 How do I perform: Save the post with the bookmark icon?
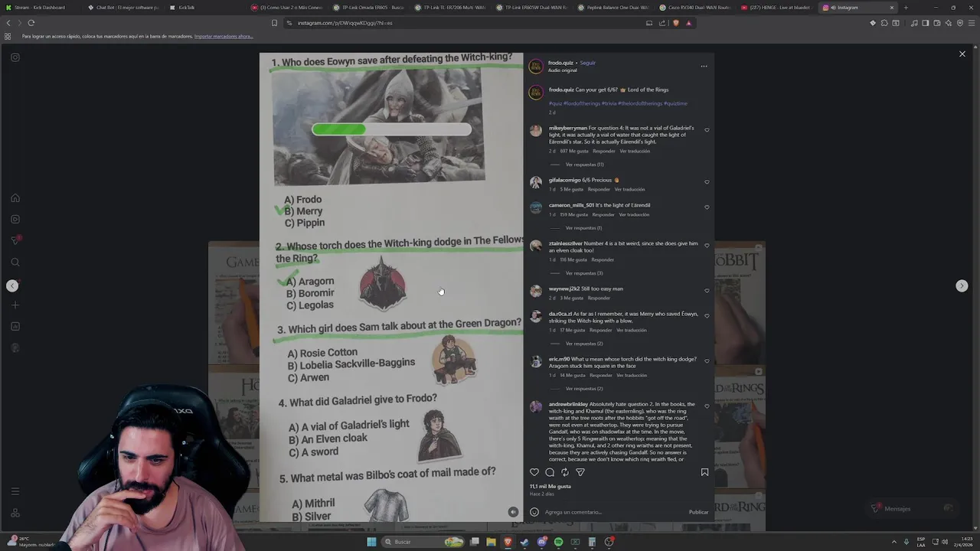pyautogui.click(x=704, y=472)
